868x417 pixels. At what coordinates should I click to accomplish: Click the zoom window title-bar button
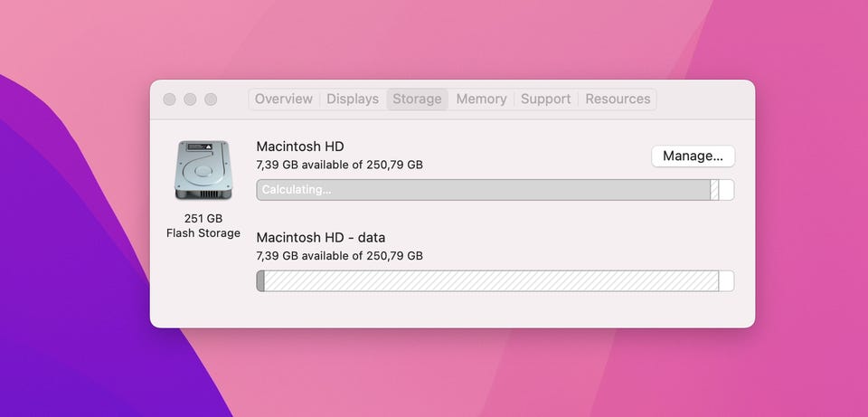(x=211, y=99)
